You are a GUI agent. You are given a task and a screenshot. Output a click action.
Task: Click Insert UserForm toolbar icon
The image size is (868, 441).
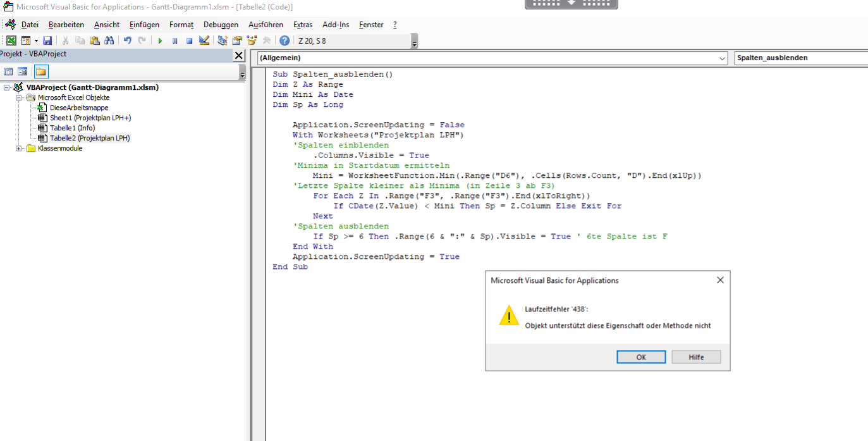[x=25, y=40]
